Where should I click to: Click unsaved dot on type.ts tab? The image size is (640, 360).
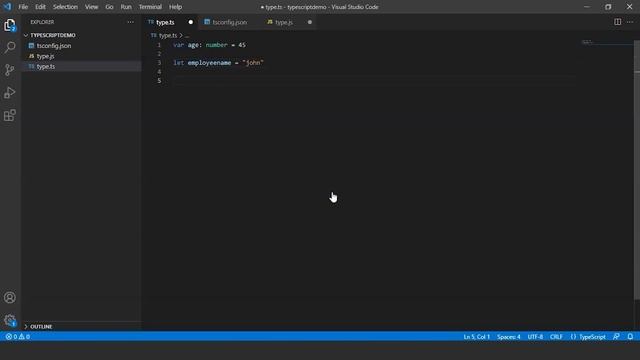[x=191, y=22]
